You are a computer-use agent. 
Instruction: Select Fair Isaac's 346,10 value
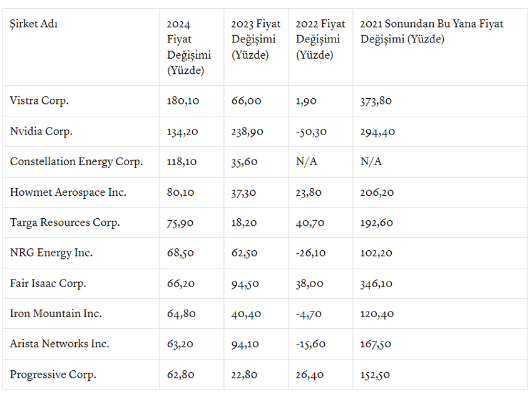coord(377,283)
